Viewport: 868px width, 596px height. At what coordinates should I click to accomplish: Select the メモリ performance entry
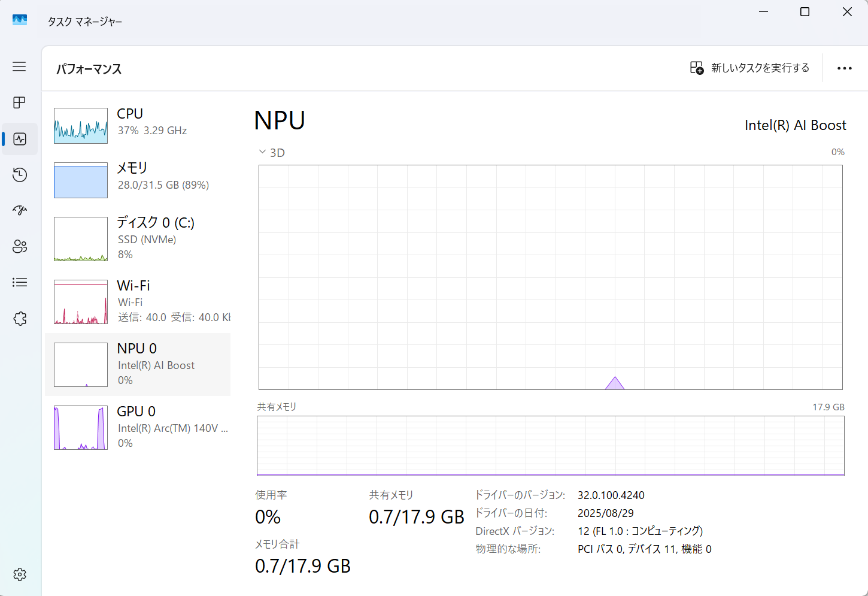coord(138,180)
